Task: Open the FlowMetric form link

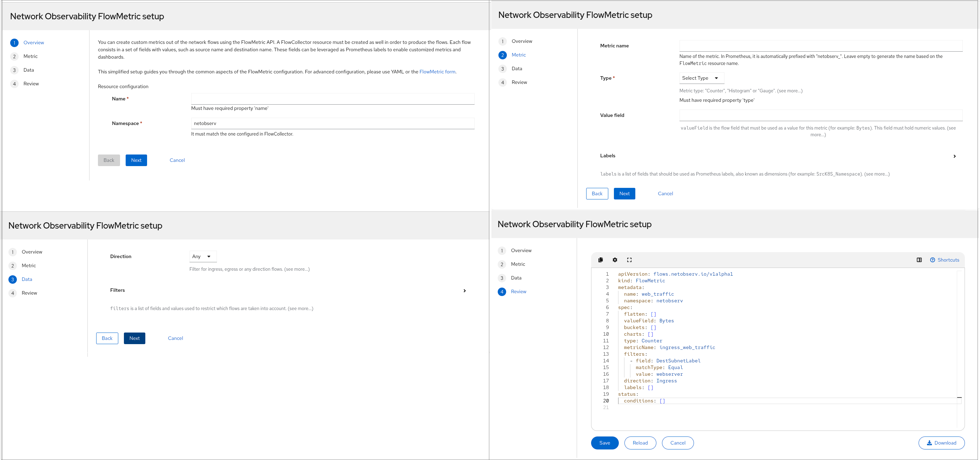Action: click(x=437, y=72)
